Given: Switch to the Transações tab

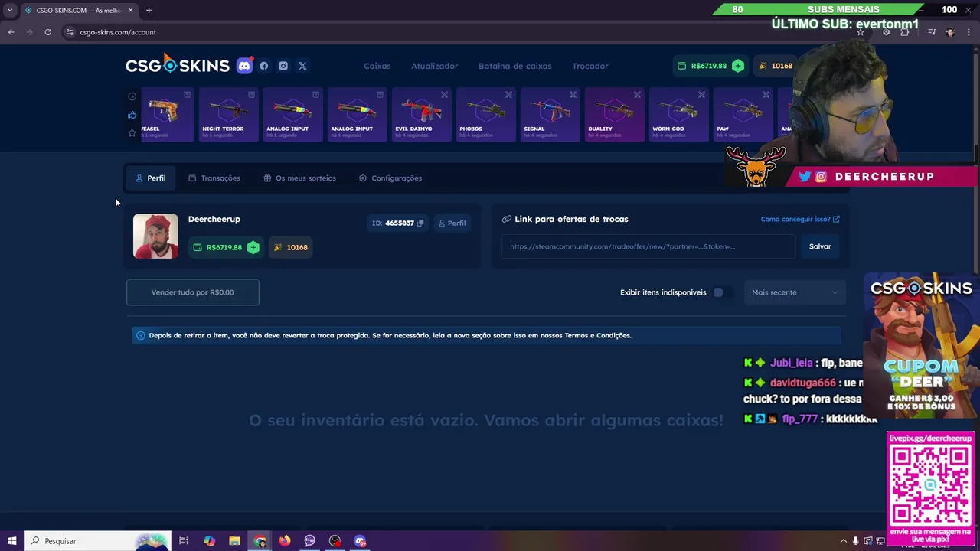Looking at the screenshot, I should pyautogui.click(x=214, y=178).
